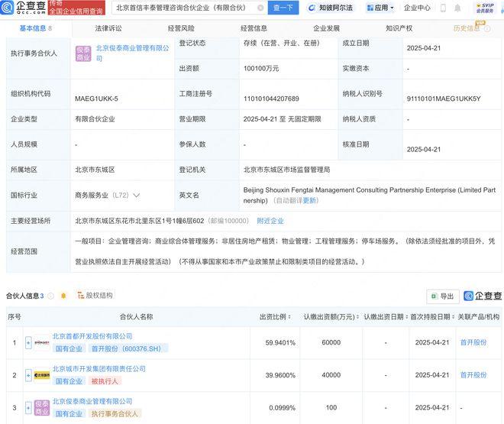Image resolution: width=504 pixels, height=424 pixels.
Task: Click 俊泰商业 logo in partner row 3
Action: tap(42, 408)
